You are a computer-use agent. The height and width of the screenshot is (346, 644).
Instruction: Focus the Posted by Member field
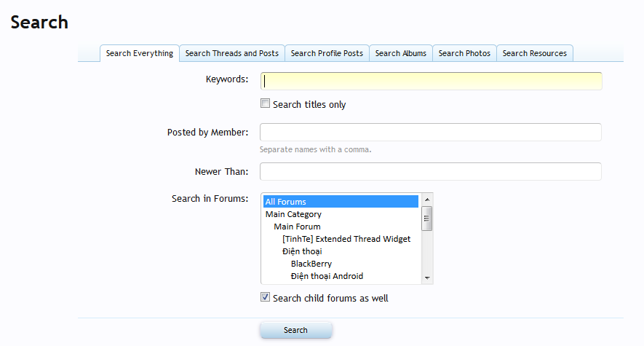point(431,132)
